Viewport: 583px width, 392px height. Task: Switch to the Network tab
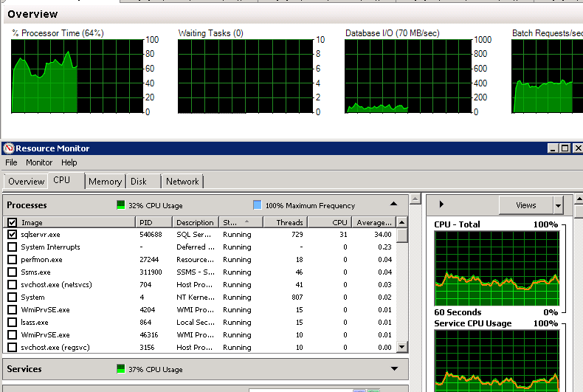coord(182,182)
